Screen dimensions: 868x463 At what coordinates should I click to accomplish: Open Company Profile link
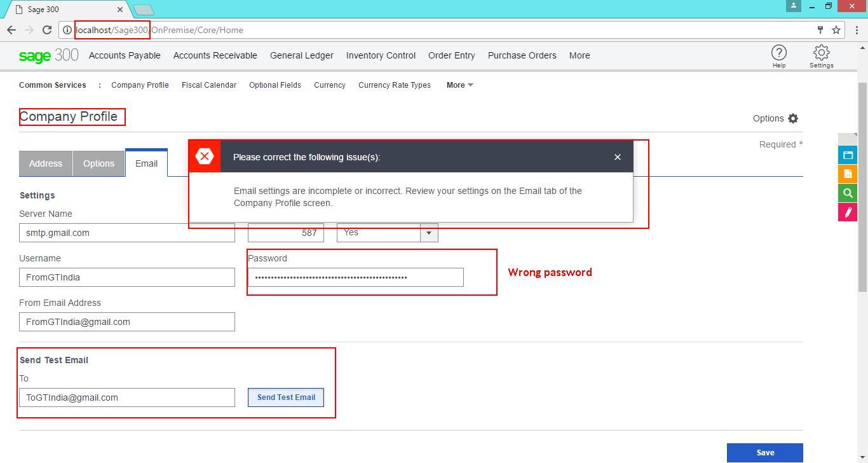140,85
